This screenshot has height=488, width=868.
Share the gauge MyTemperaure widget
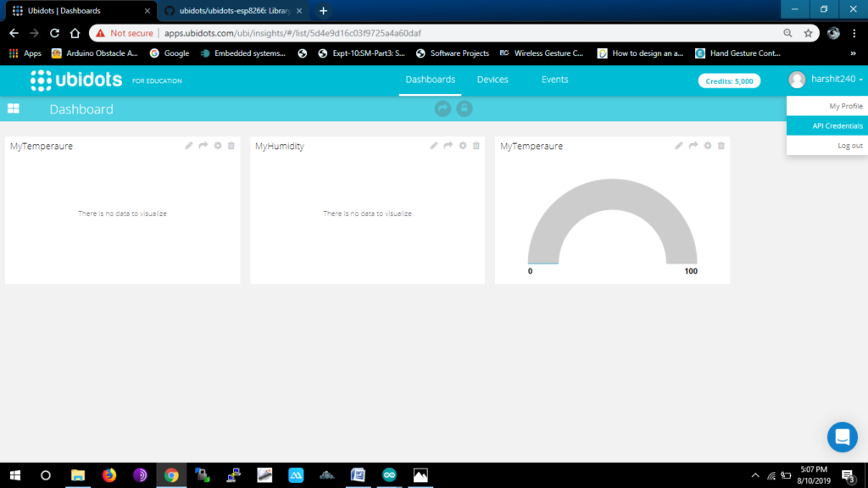(x=693, y=146)
